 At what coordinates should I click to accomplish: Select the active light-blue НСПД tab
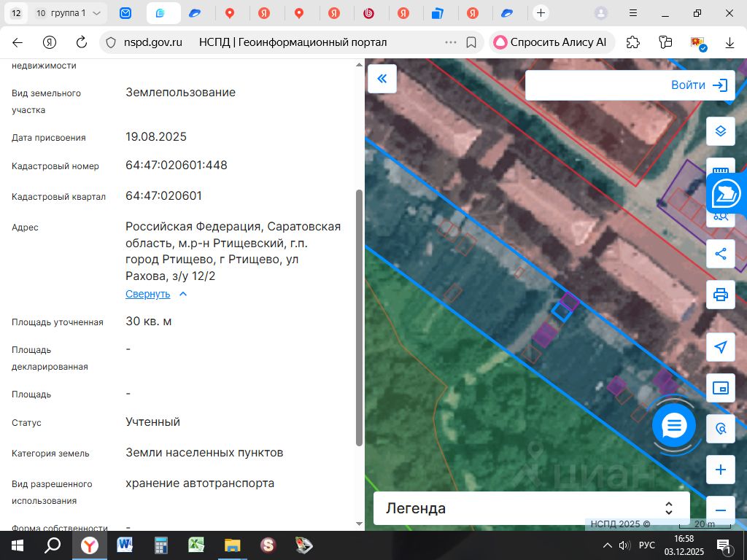[163, 13]
